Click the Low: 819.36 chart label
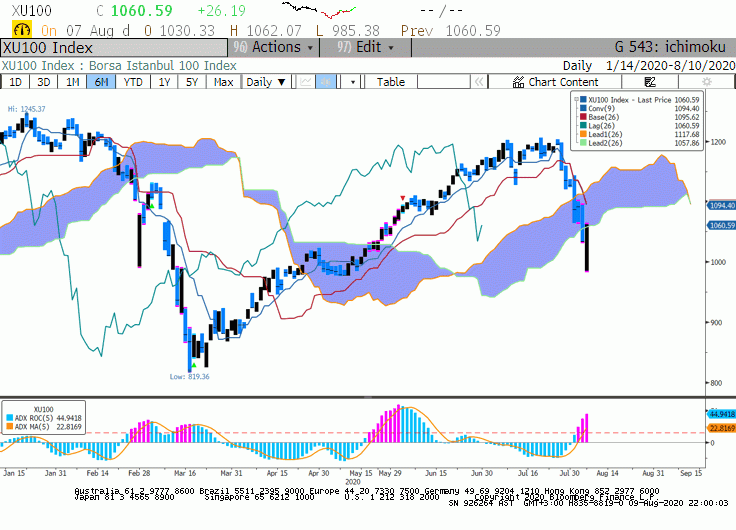This screenshot has width=736, height=530. [x=190, y=376]
